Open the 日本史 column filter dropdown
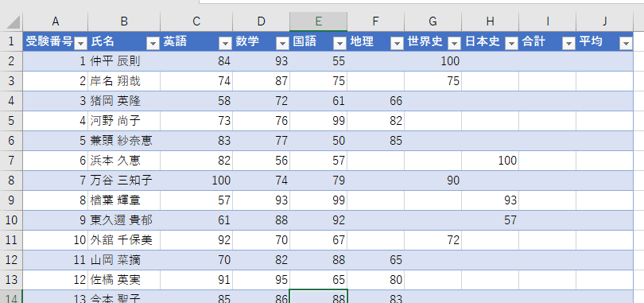 [511, 43]
